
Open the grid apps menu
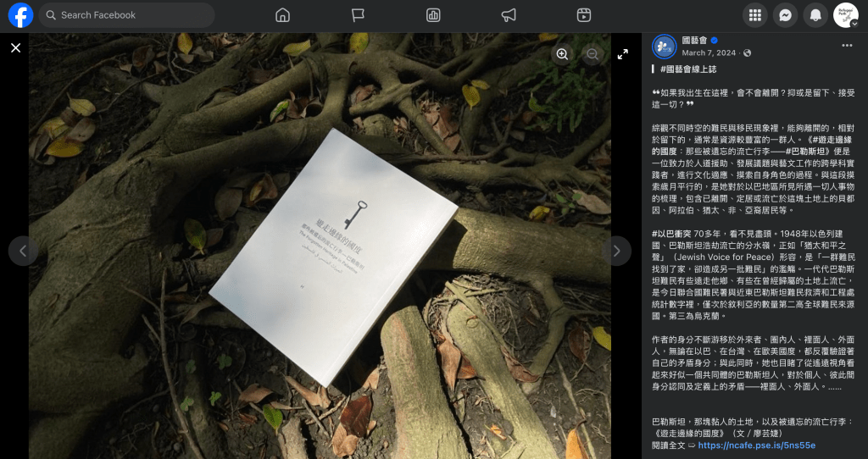[755, 15]
